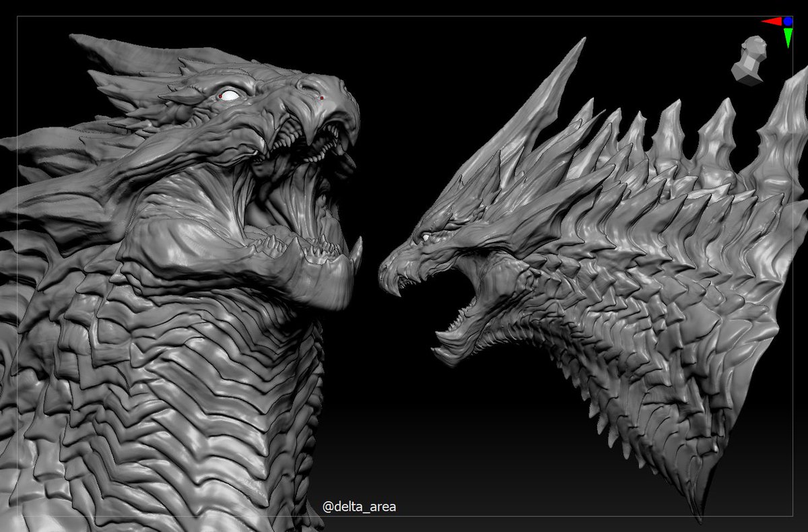
Task: Click the blue Z-axis dot in gizmo
Action: tap(788, 22)
